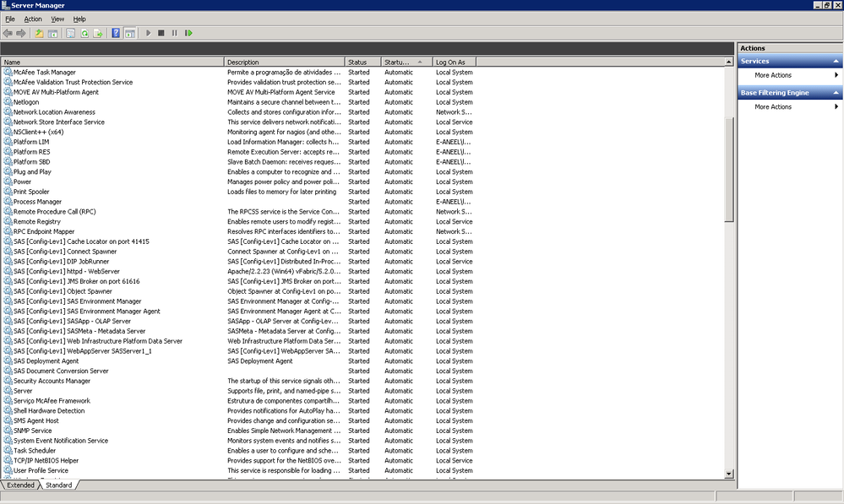
Task: Select the Print Spooler service gear icon
Action: click(x=8, y=192)
